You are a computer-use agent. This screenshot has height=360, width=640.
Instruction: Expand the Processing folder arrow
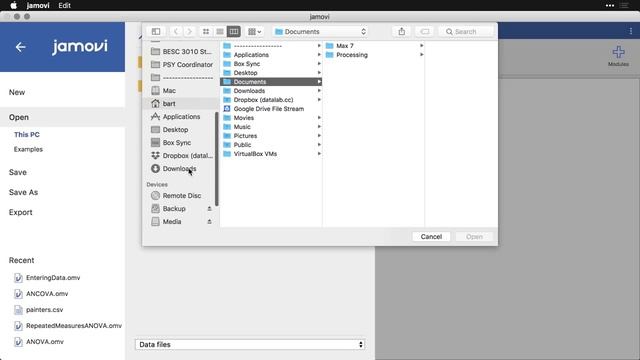pos(421,55)
